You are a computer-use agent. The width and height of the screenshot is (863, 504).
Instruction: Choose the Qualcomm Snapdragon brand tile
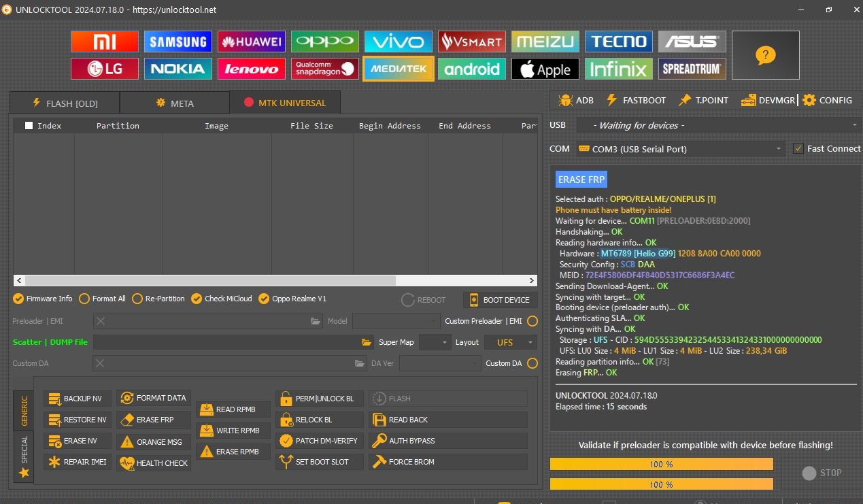[324, 69]
